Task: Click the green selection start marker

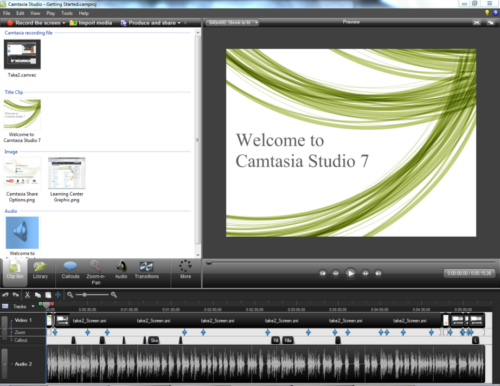Action: pos(40,304)
